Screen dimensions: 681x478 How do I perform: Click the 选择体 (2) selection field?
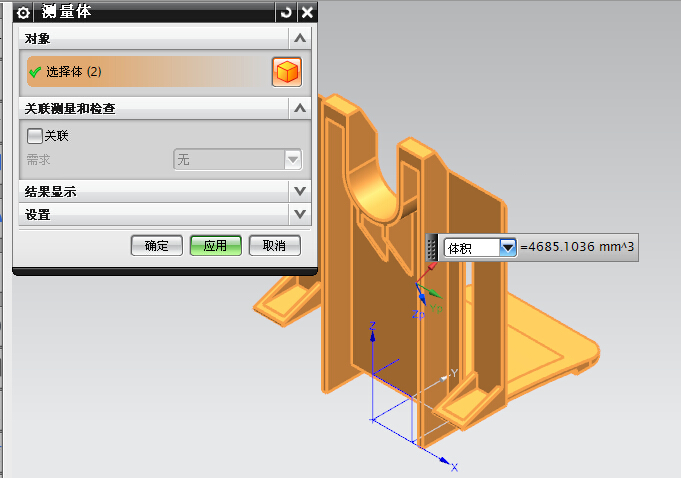click(140, 72)
